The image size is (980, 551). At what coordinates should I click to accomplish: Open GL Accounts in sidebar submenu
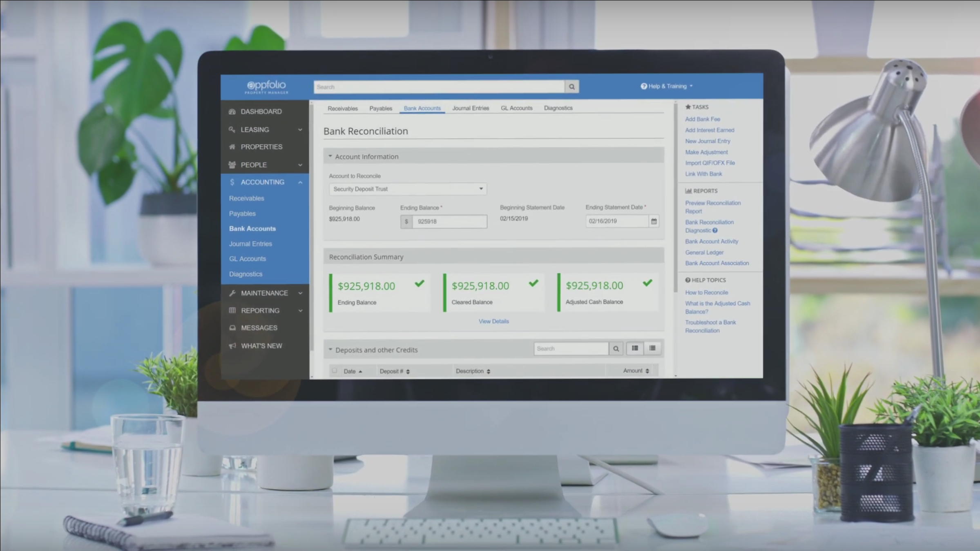coord(247,259)
